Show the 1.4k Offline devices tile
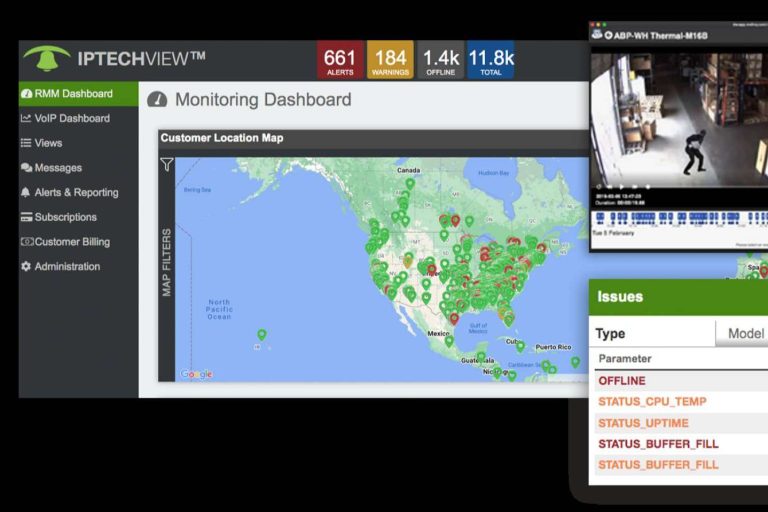Screen dimensions: 768x512 pos(440,60)
